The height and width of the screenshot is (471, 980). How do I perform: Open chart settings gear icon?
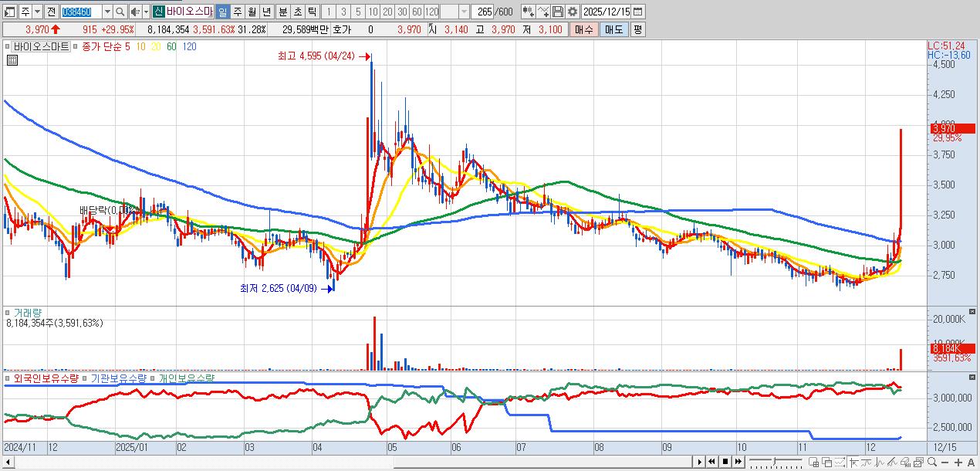[573, 12]
